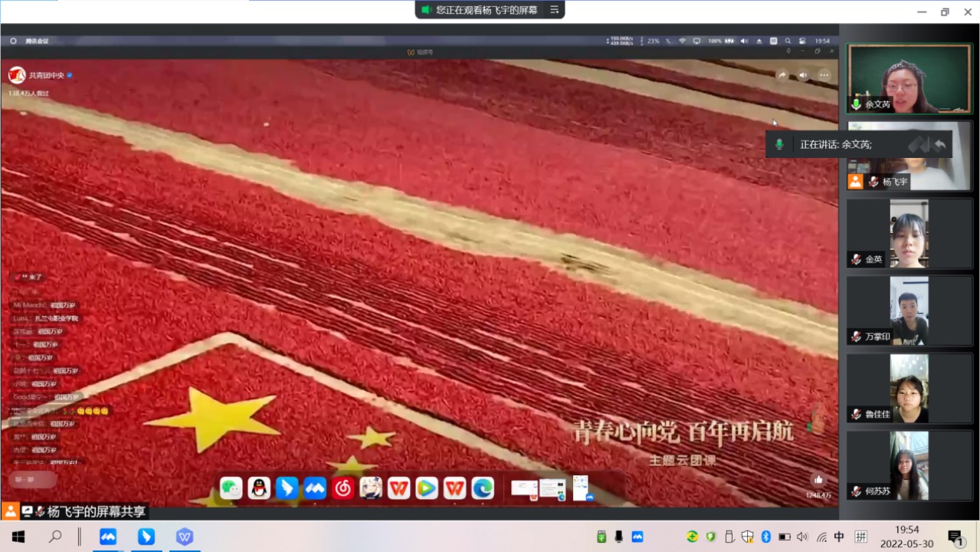Open QQ penguin icon in the dock
980x552 pixels.
(x=259, y=488)
